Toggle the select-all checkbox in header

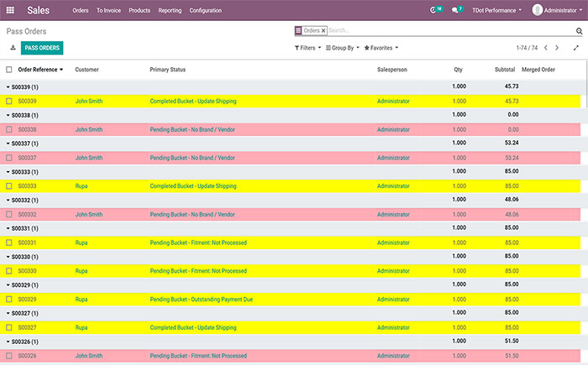(9, 70)
